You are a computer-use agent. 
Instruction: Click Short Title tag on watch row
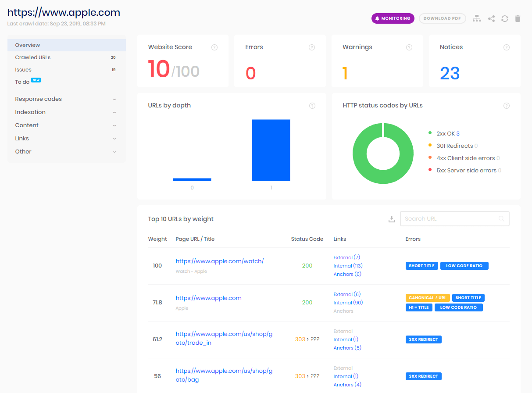[422, 266]
